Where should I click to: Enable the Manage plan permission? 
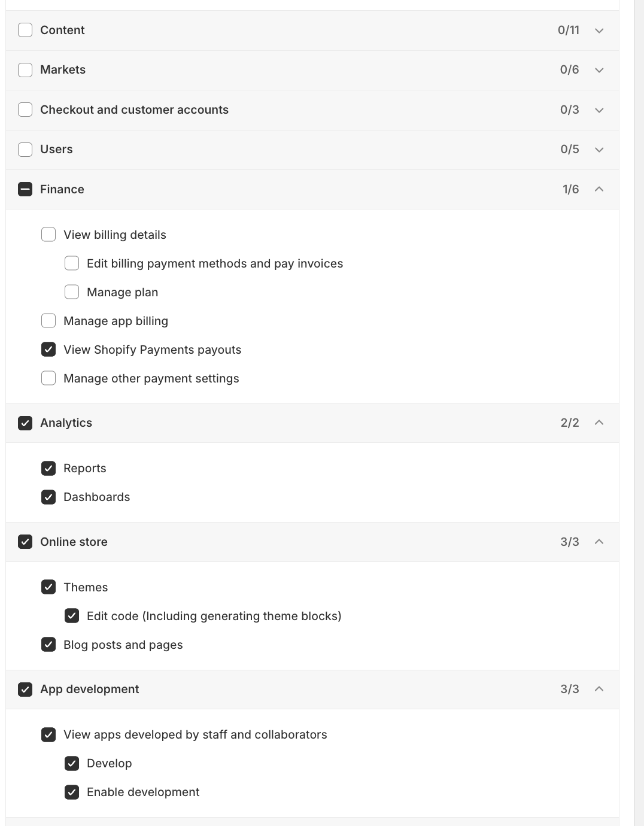[71, 291]
